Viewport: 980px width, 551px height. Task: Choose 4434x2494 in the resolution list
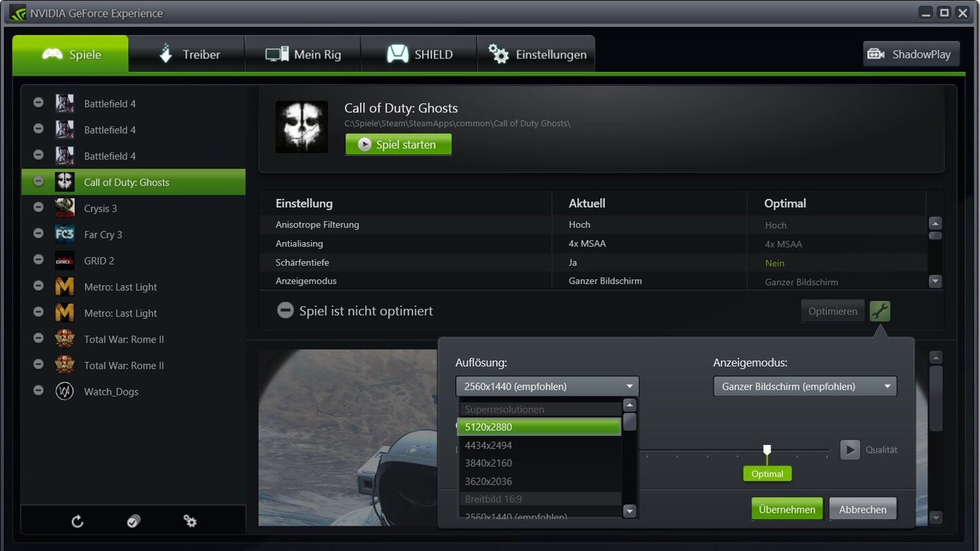point(540,445)
